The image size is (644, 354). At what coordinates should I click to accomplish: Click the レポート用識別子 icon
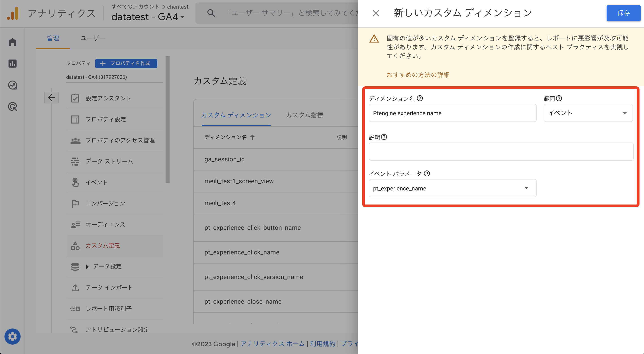[x=75, y=309]
